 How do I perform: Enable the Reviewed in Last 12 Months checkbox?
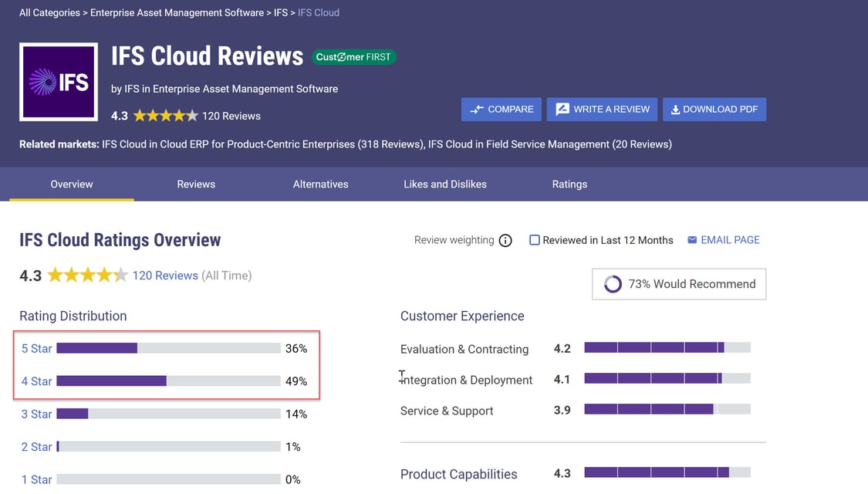point(534,240)
